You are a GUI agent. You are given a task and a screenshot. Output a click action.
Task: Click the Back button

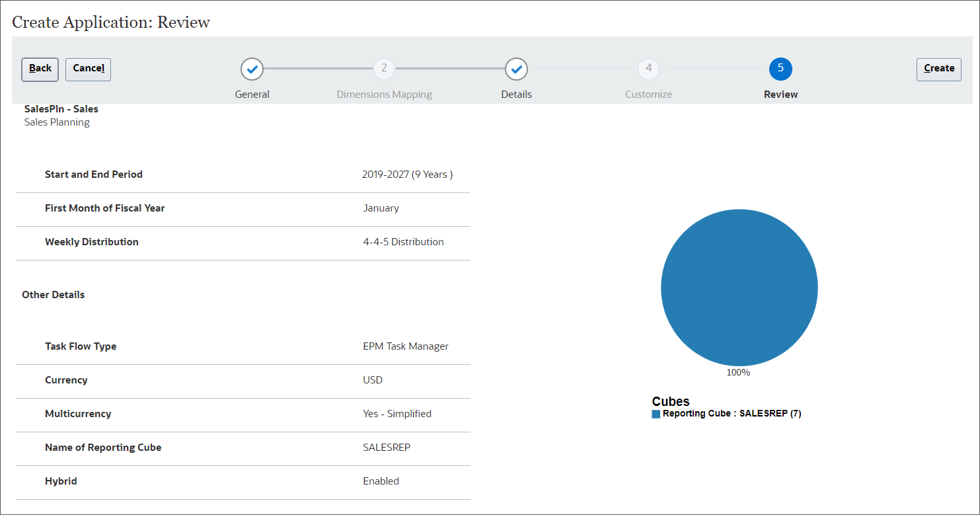(39, 69)
